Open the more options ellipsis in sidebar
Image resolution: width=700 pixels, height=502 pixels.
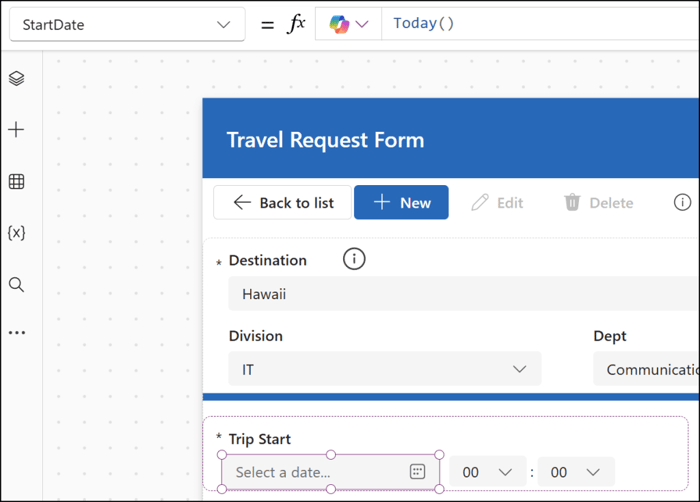(x=16, y=333)
